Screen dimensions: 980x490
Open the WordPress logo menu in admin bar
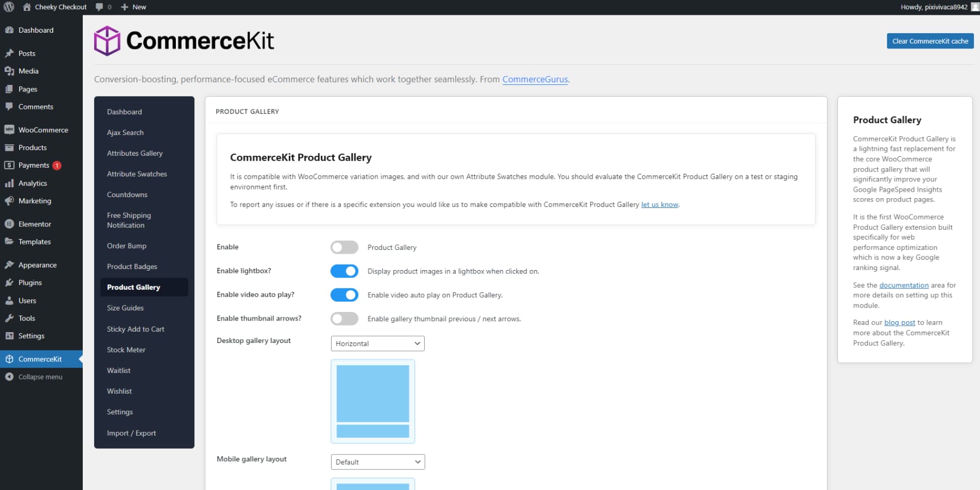click(x=8, y=7)
